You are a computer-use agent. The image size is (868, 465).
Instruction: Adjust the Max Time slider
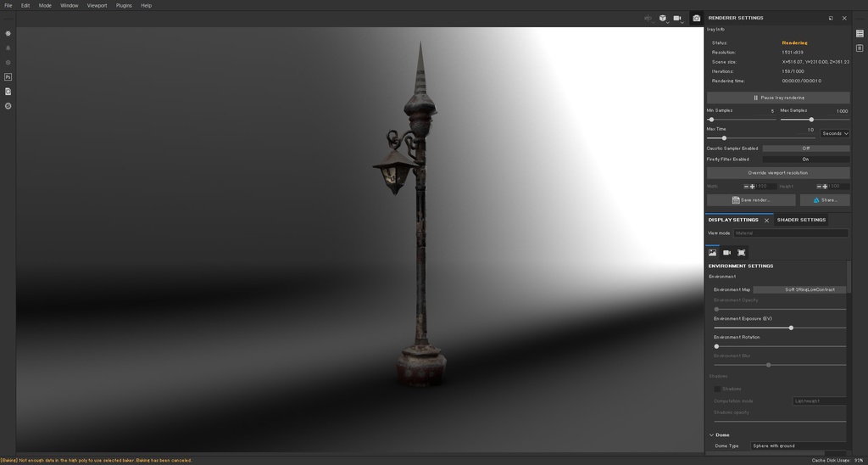[761, 138]
